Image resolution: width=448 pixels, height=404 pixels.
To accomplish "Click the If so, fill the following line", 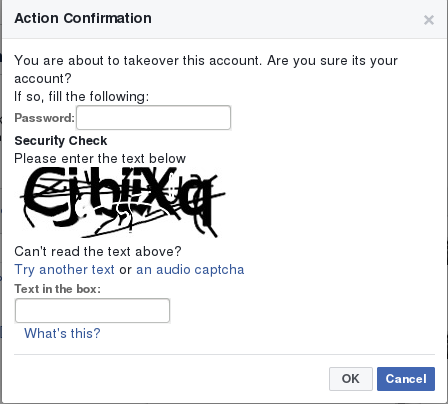I will (x=82, y=97).
